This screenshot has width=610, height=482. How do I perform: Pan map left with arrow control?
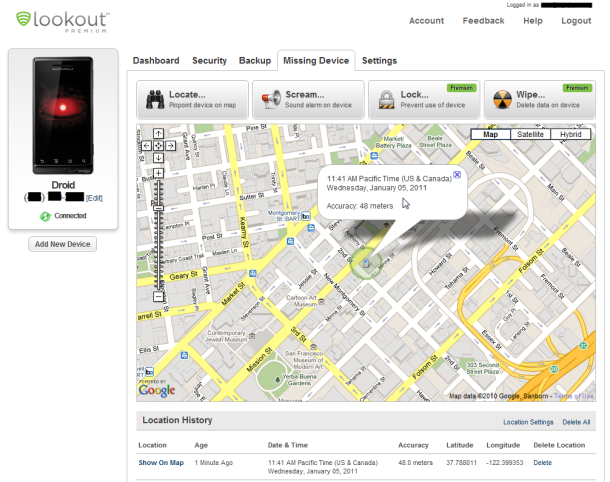coord(146,146)
